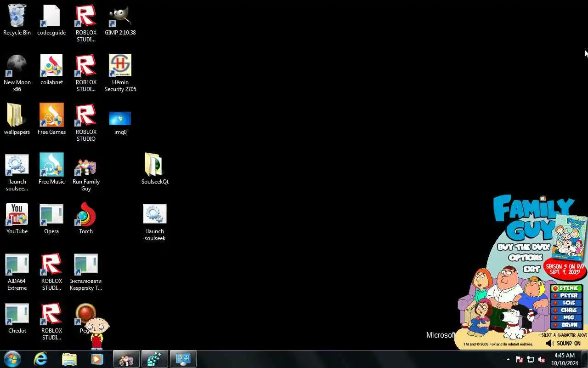
Task: Launch GIMP 2.10.38 from the desktop
Action: (x=120, y=20)
